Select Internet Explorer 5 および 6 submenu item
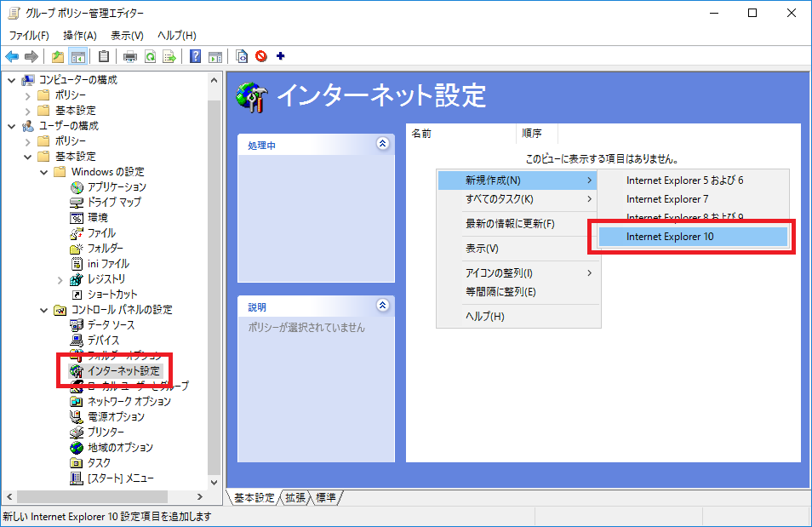 pos(694,180)
